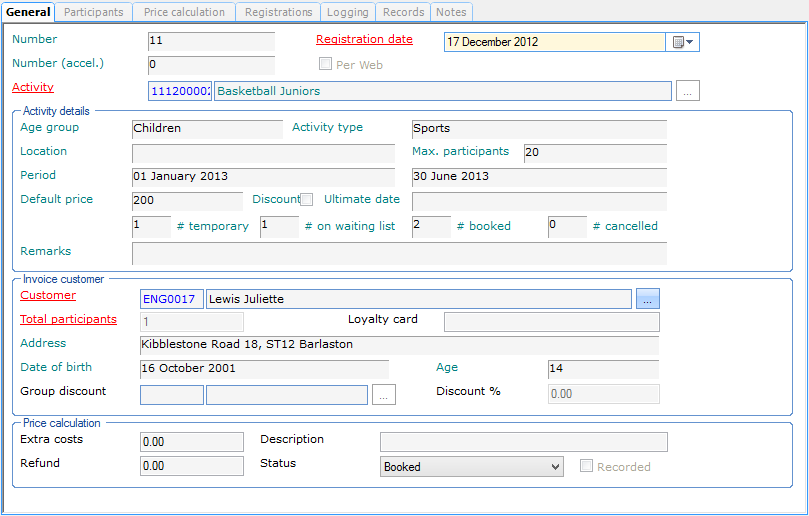The image size is (809, 516).
Task: Tick the Recorded checkbox
Action: click(x=585, y=467)
